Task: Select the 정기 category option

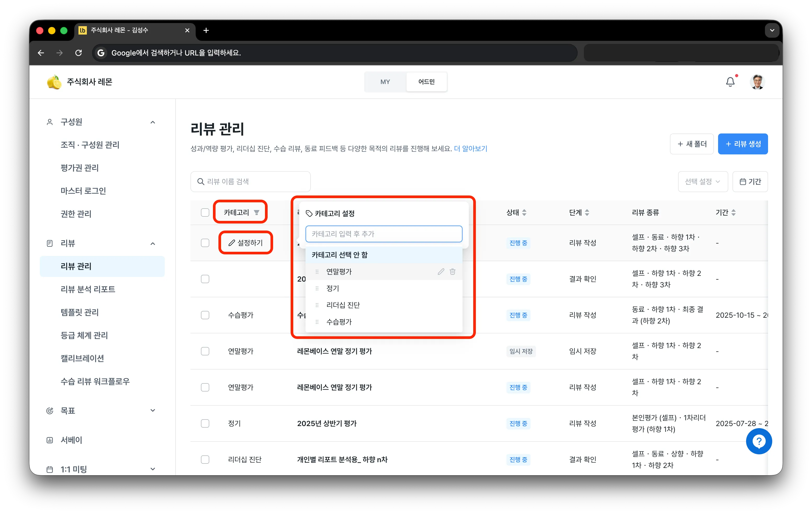Action: click(x=384, y=288)
